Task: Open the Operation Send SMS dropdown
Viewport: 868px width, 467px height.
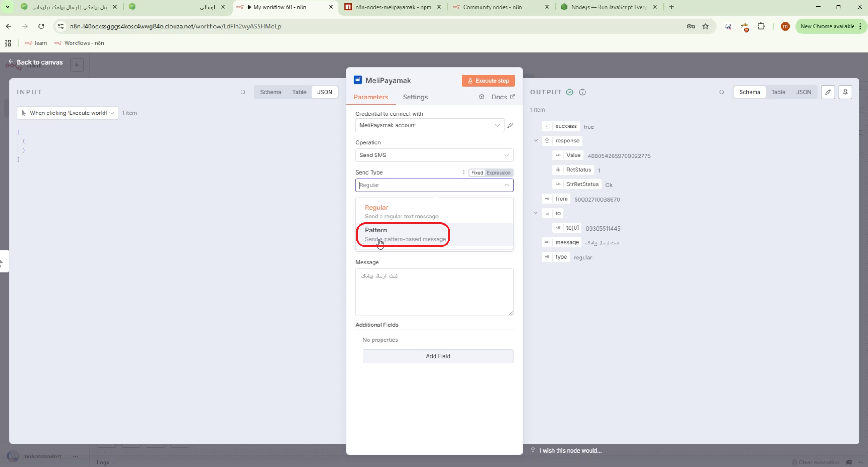Action: coord(434,155)
